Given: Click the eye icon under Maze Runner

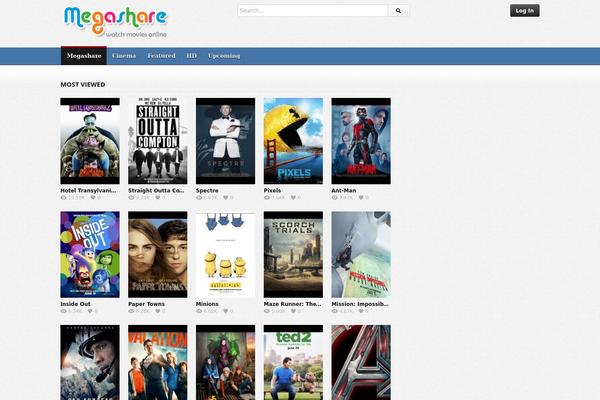Looking at the screenshot, I should click(x=267, y=311).
